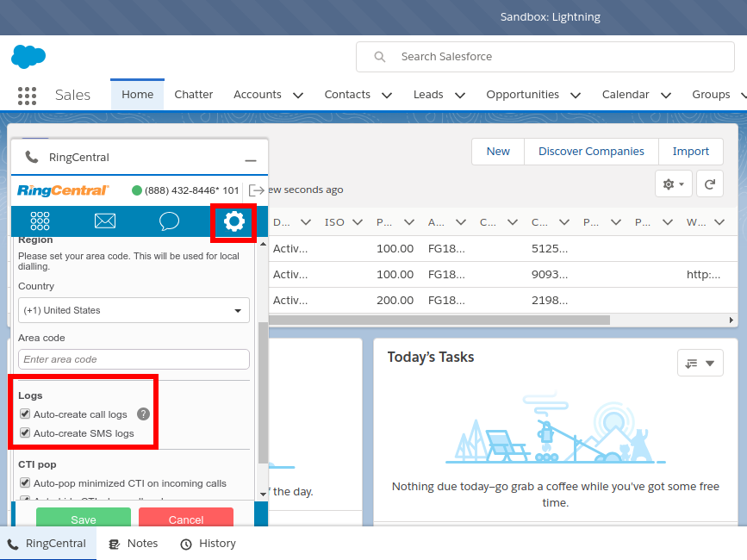
Task: Switch to the Chatter tab
Action: [193, 95]
